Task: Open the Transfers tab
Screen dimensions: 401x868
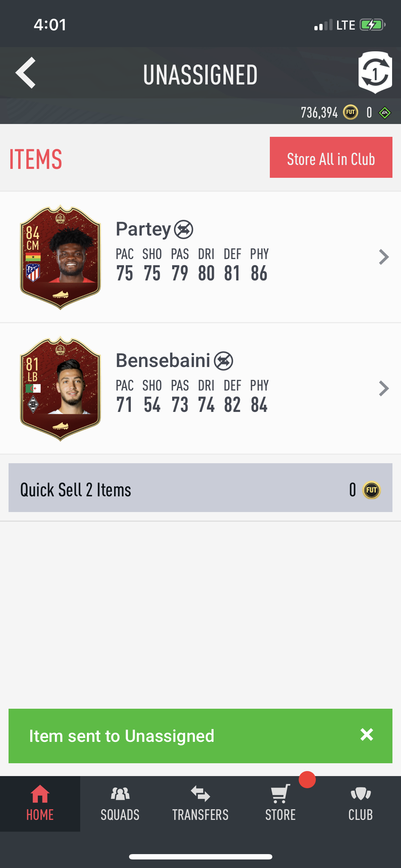Action: (200, 804)
